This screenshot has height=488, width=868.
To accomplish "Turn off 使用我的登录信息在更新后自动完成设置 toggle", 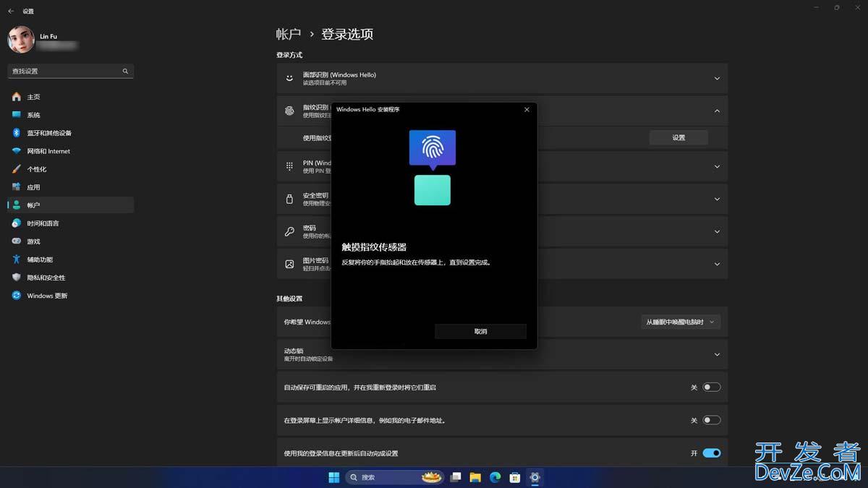I will (x=712, y=453).
